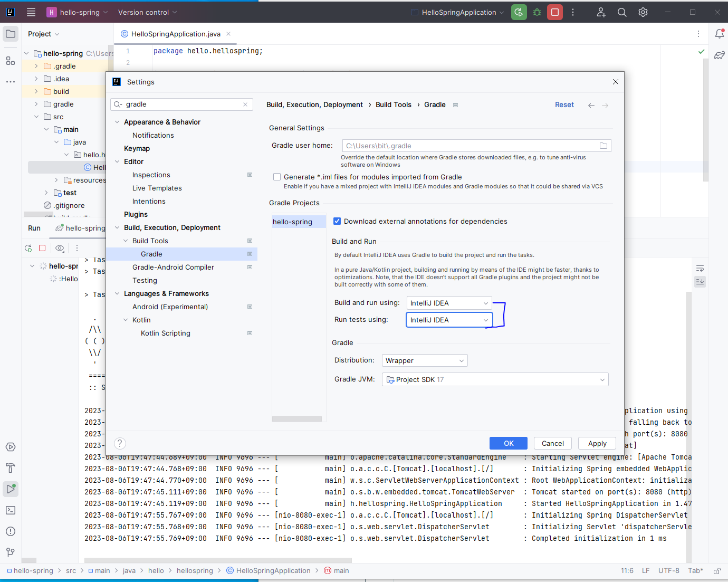
Task: Click the Apply button in Settings
Action: click(x=597, y=443)
